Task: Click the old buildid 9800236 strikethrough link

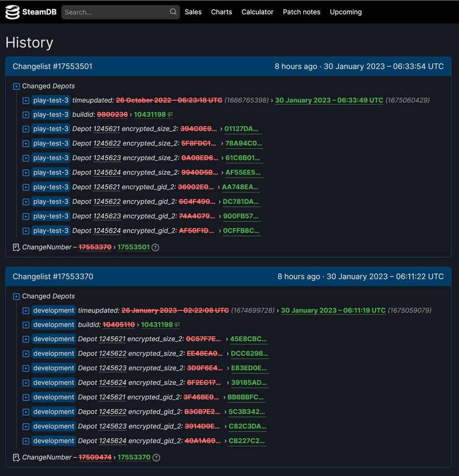Action: 112,114
